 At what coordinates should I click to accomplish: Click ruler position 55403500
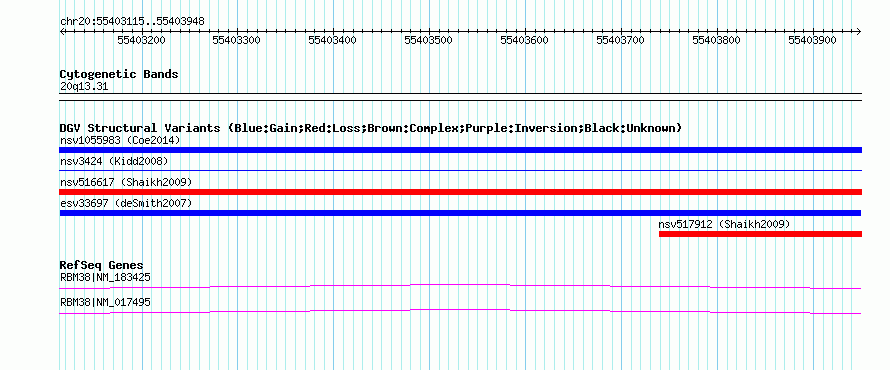click(429, 40)
